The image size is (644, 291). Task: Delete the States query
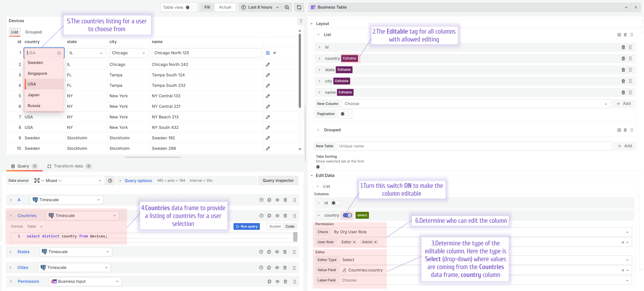(285, 252)
